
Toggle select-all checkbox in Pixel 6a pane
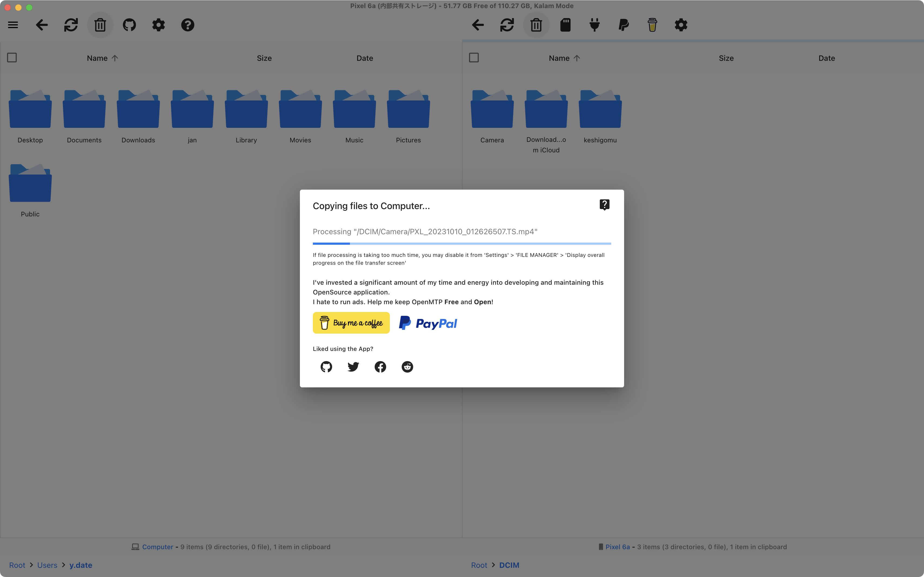tap(474, 58)
